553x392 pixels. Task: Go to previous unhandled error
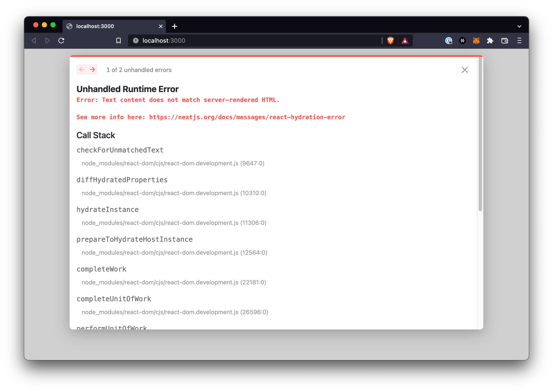(82, 70)
